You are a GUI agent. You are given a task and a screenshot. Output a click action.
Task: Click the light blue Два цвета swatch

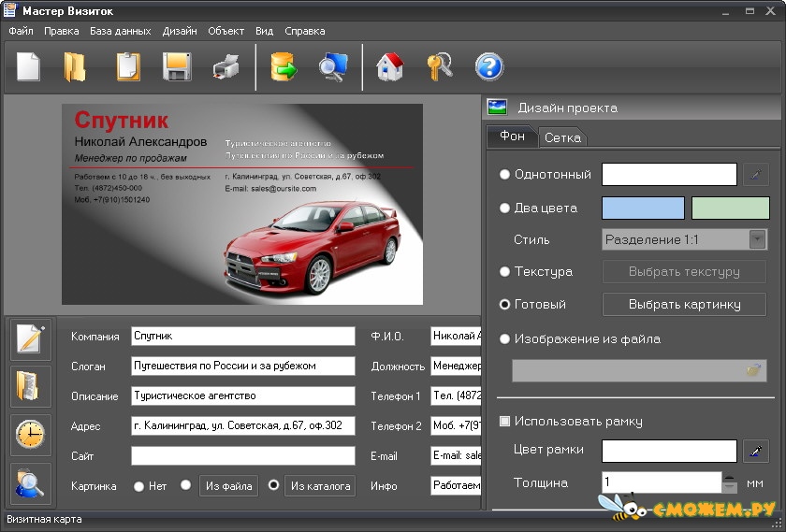pos(643,208)
